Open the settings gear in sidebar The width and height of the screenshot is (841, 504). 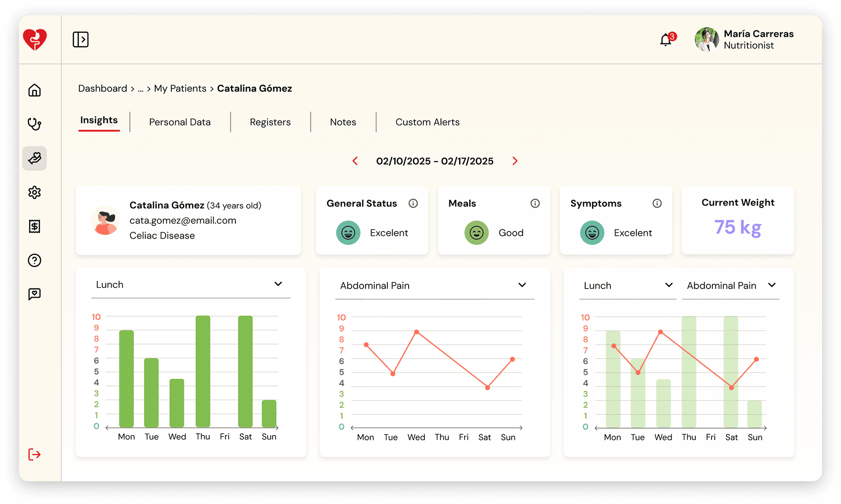pyautogui.click(x=35, y=192)
